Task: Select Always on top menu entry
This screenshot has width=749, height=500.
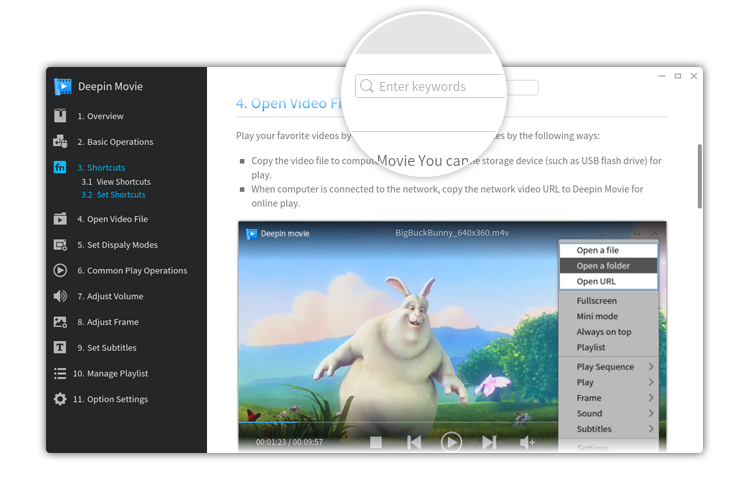Action: click(609, 332)
